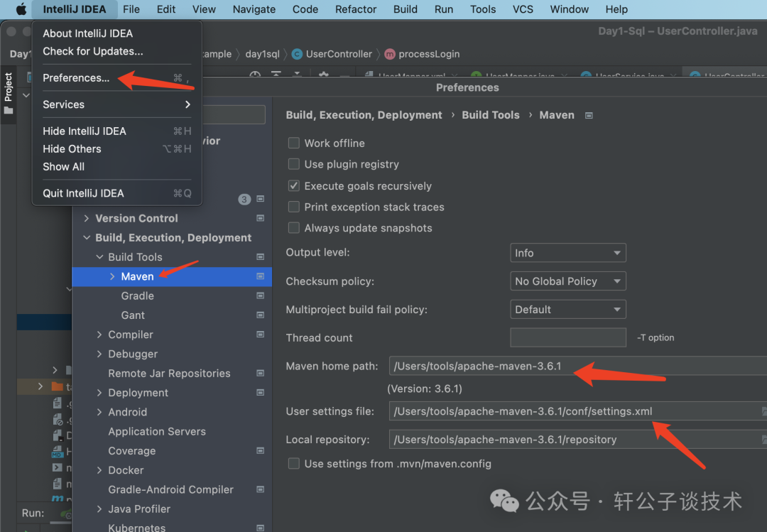Image resolution: width=767 pixels, height=532 pixels.
Task: Click the MD markdown file icon in project tree
Action: 58,452
